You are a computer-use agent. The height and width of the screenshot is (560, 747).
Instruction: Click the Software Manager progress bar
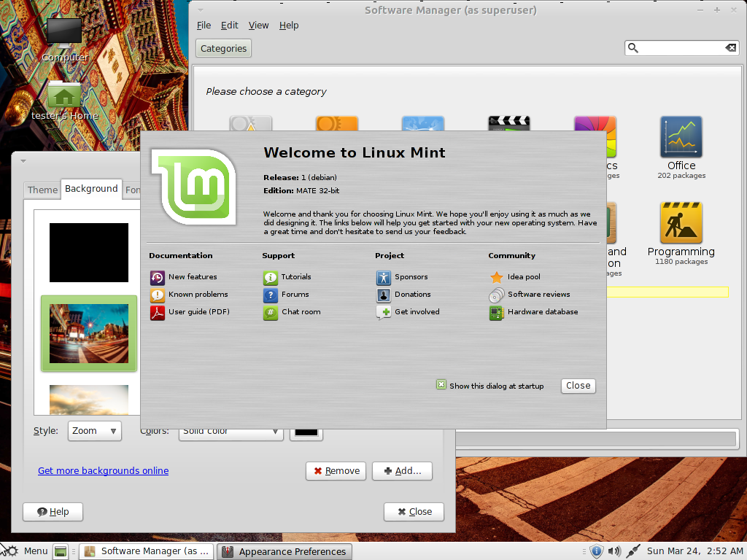pyautogui.click(x=597, y=439)
